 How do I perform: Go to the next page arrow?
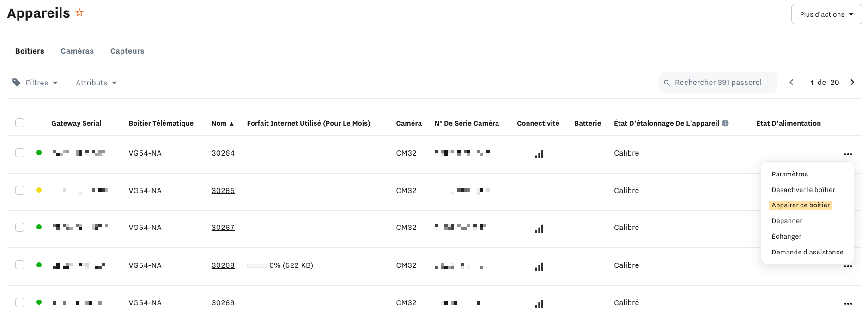point(852,82)
